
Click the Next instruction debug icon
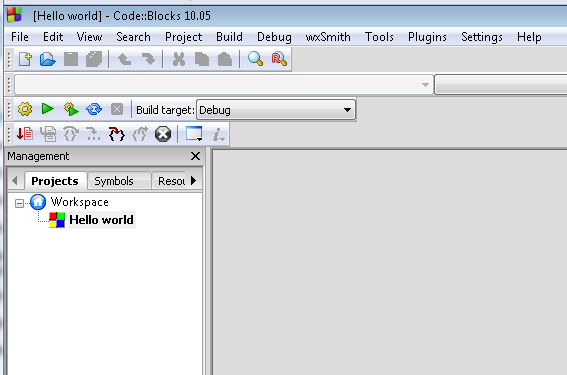94,134
